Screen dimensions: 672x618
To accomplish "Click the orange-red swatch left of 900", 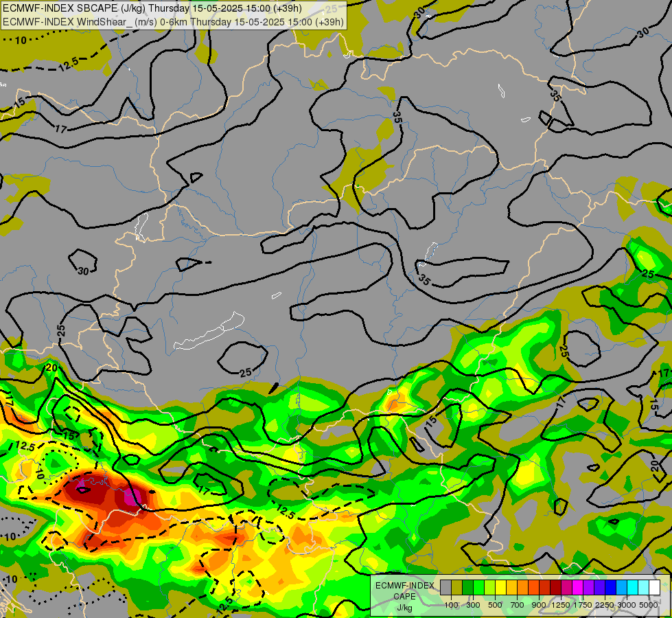I will (533, 587).
